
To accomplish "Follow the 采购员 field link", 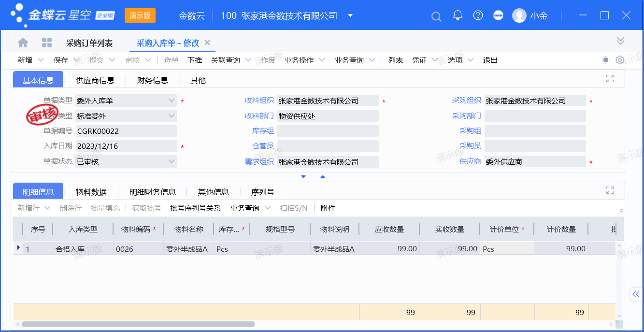I will [x=470, y=146].
